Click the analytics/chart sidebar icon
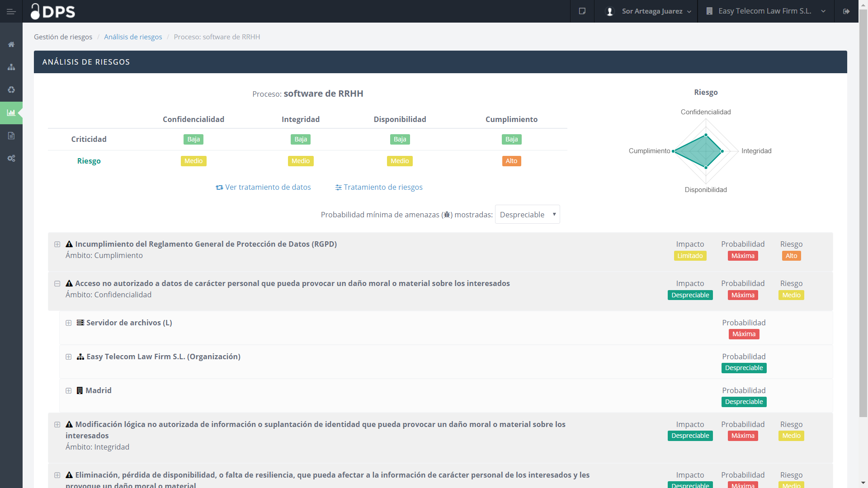 pyautogui.click(x=11, y=113)
